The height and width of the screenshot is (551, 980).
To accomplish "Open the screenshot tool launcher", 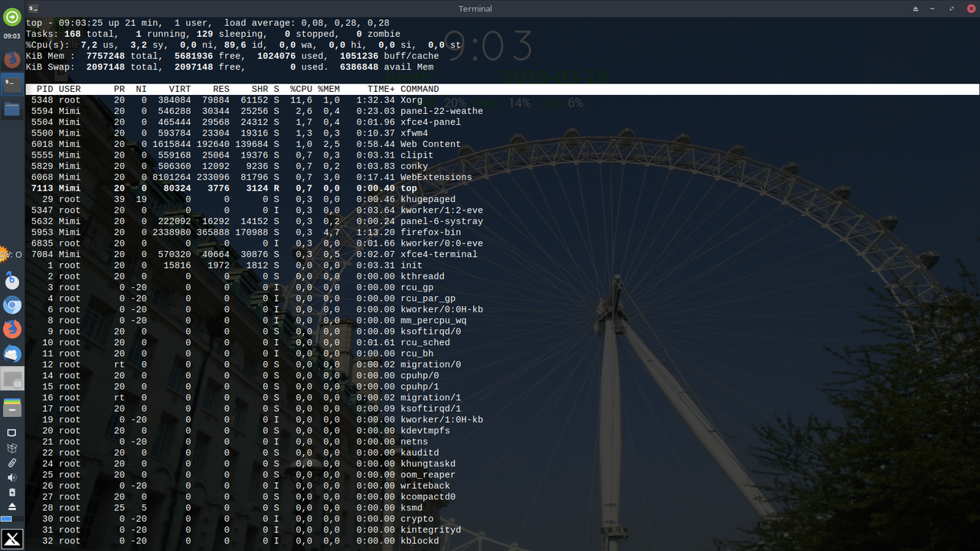I will 11,379.
